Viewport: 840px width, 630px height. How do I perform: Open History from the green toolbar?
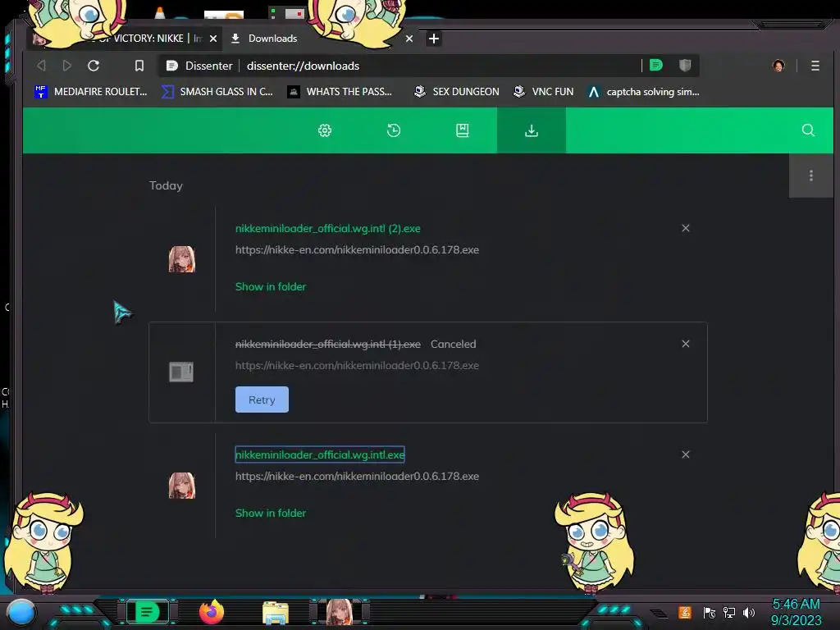(x=394, y=130)
